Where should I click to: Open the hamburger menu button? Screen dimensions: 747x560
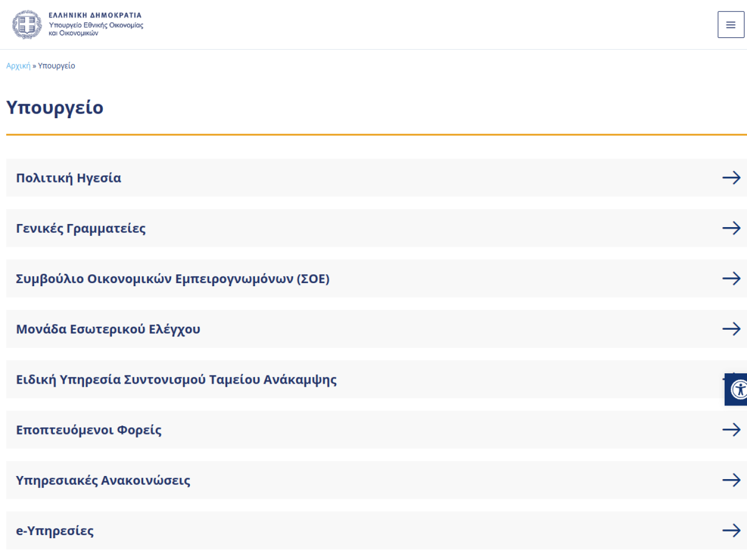tap(730, 24)
